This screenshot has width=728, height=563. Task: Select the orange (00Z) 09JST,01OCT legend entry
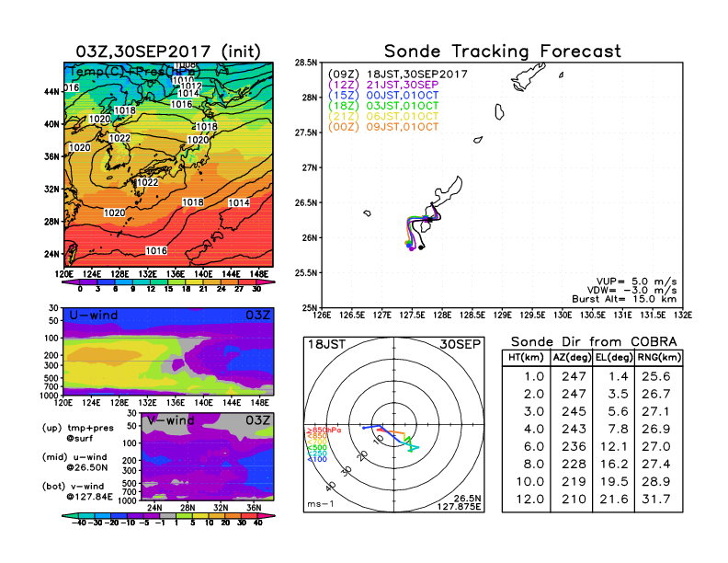point(383,127)
